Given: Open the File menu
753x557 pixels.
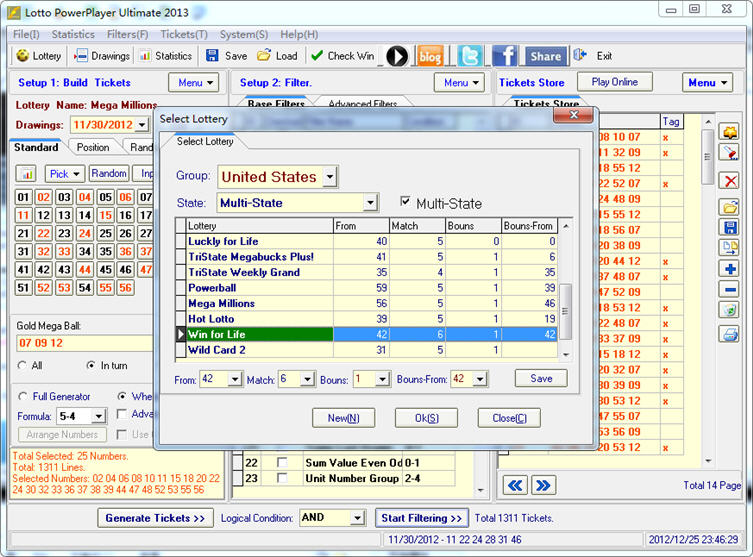Looking at the screenshot, I should 26,34.
